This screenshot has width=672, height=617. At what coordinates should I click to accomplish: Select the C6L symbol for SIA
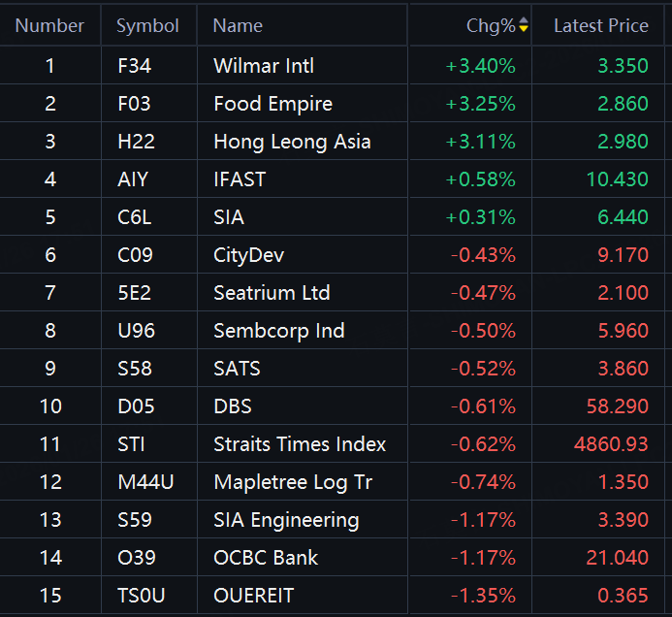pos(134,217)
